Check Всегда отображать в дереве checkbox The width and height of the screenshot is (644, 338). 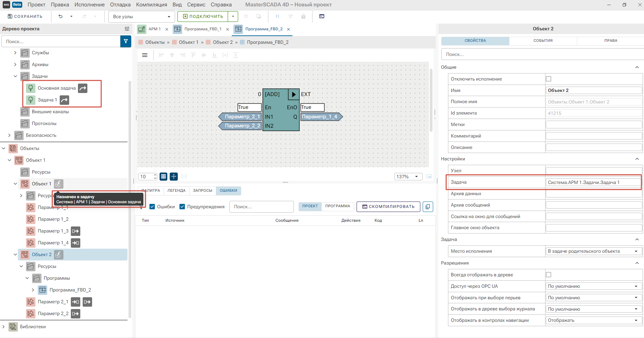point(549,275)
